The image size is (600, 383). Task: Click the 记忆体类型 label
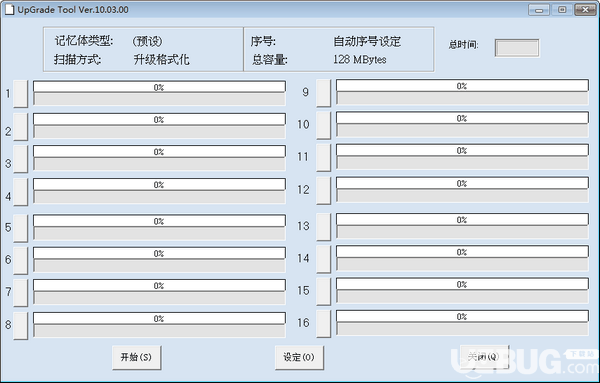click(x=84, y=41)
